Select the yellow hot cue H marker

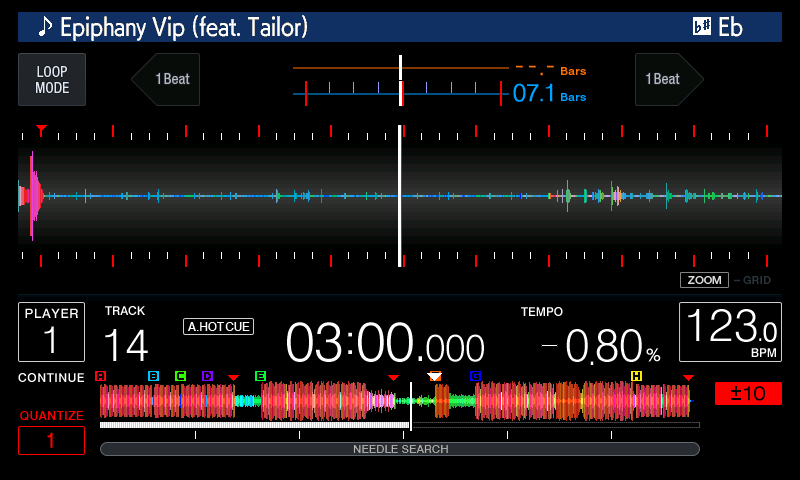(x=636, y=376)
